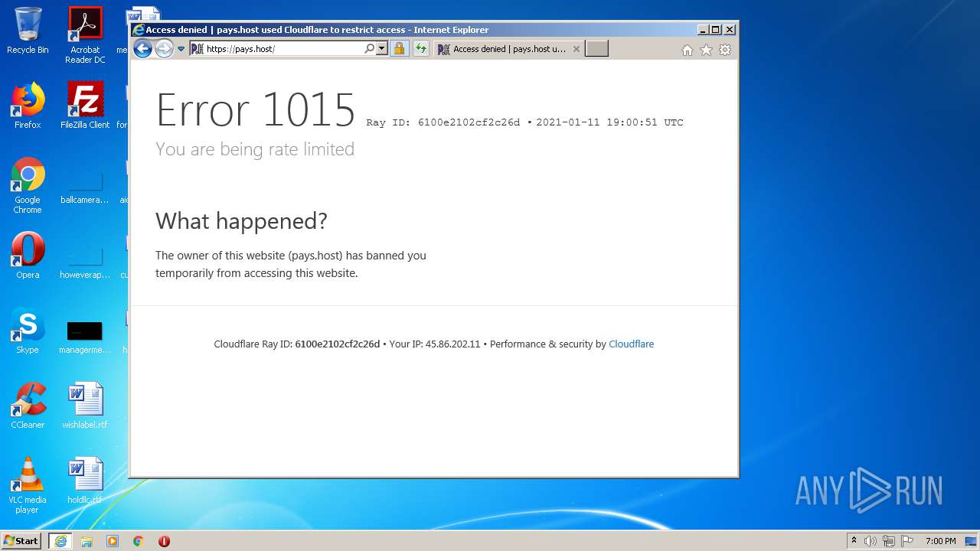Screen dimensions: 980x551
Task: Open the Recycle Bin desktop icon
Action: (x=28, y=31)
